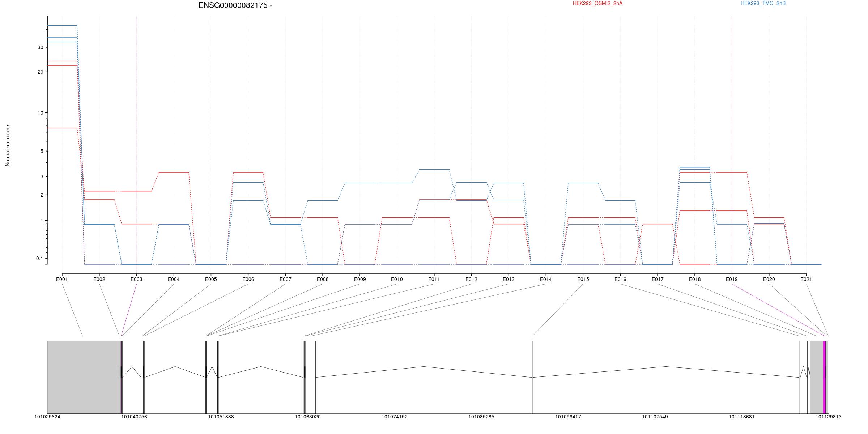868x434 pixels.
Task: Click genomic coordinate 101063020
Action: click(x=308, y=417)
